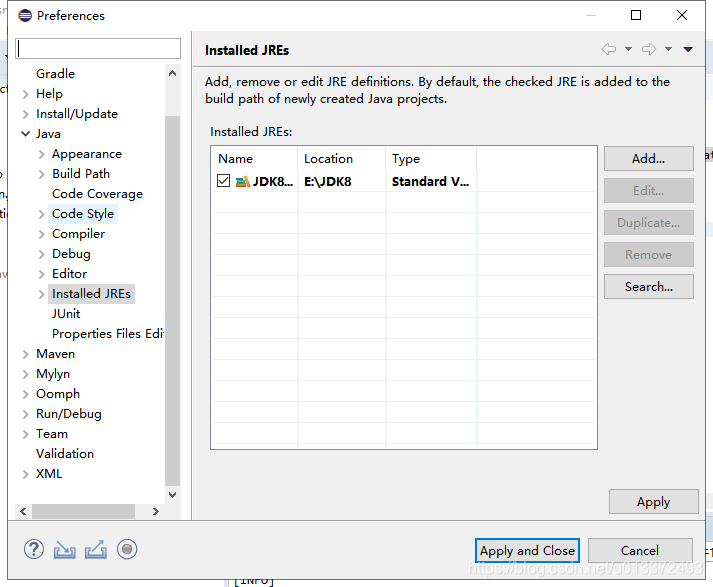
Task: Select Validation preferences page
Action: (65, 454)
